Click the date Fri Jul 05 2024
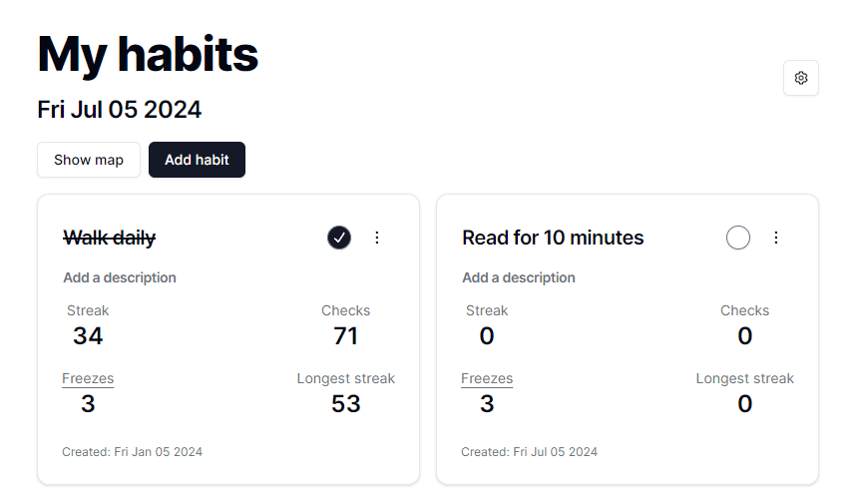 click(x=120, y=109)
